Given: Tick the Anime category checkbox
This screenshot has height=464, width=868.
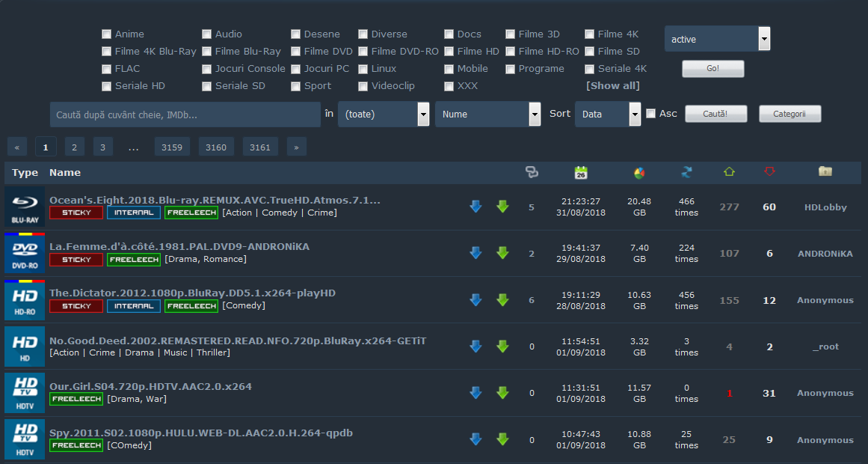Looking at the screenshot, I should point(106,34).
